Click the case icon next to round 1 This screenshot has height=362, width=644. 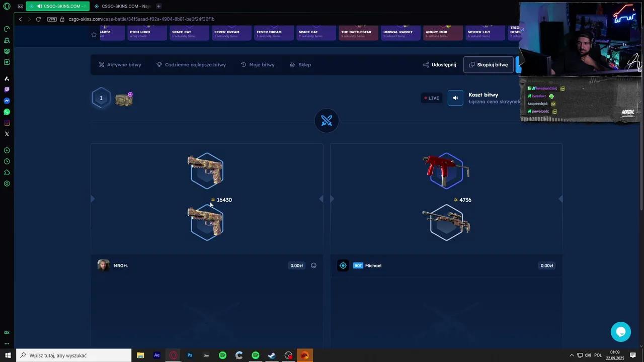point(124,99)
